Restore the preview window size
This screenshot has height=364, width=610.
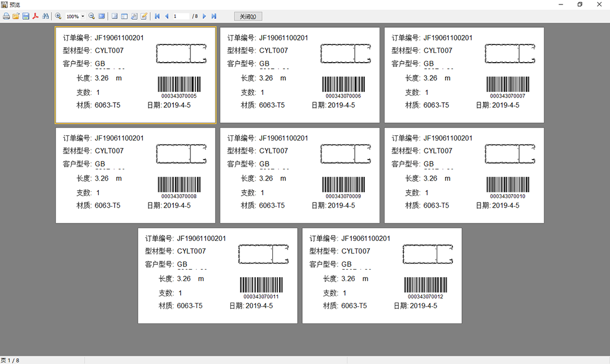click(579, 5)
